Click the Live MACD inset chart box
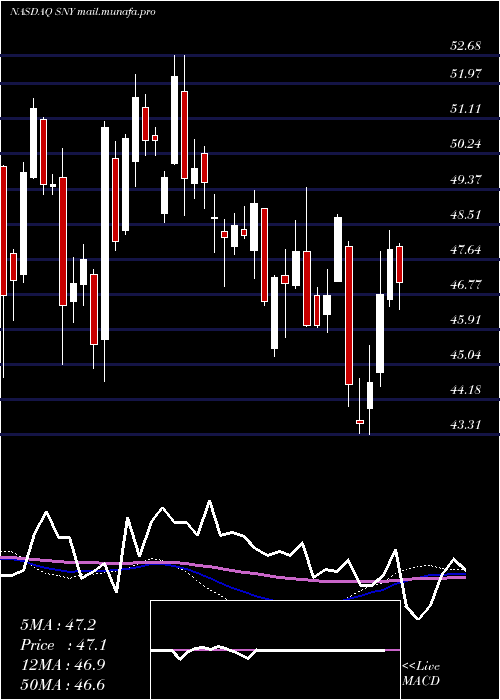The height and width of the screenshot is (700, 500). [x=275, y=650]
